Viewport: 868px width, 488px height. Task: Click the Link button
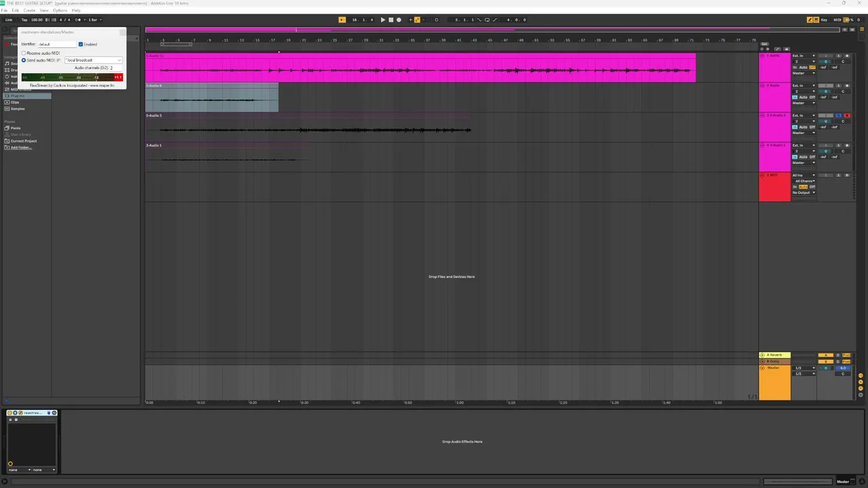(9, 20)
